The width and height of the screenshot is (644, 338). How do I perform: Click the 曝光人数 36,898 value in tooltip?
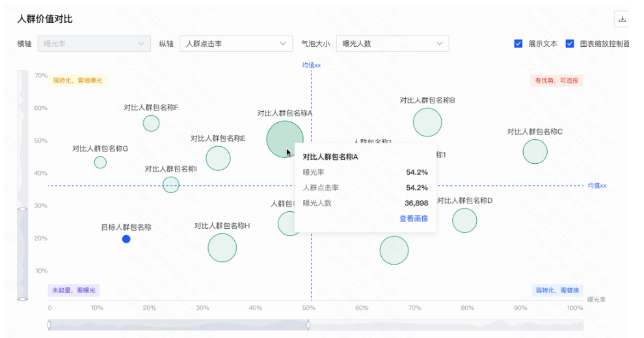(416, 203)
